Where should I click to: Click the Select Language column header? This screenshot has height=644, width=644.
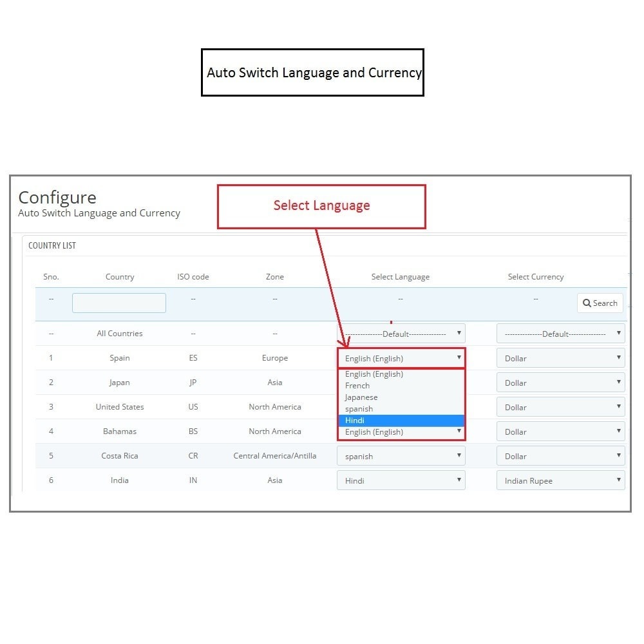[401, 277]
